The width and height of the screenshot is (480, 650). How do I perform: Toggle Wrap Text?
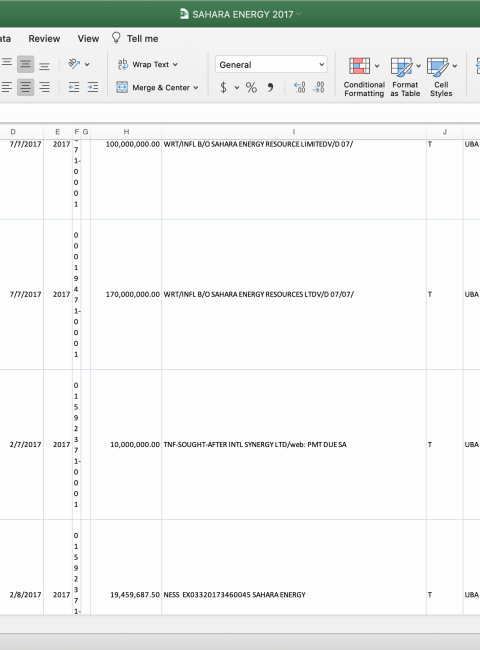coord(143,64)
